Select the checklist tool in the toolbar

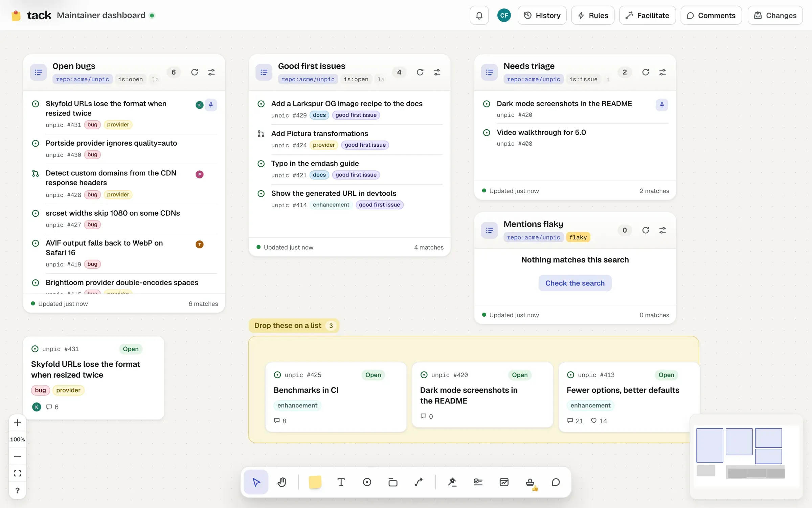pyautogui.click(x=478, y=482)
